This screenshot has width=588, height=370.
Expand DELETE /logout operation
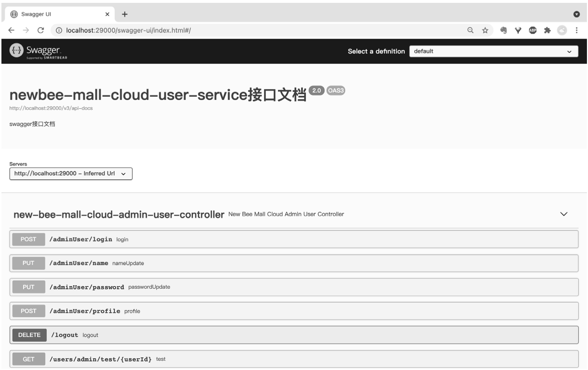click(294, 335)
